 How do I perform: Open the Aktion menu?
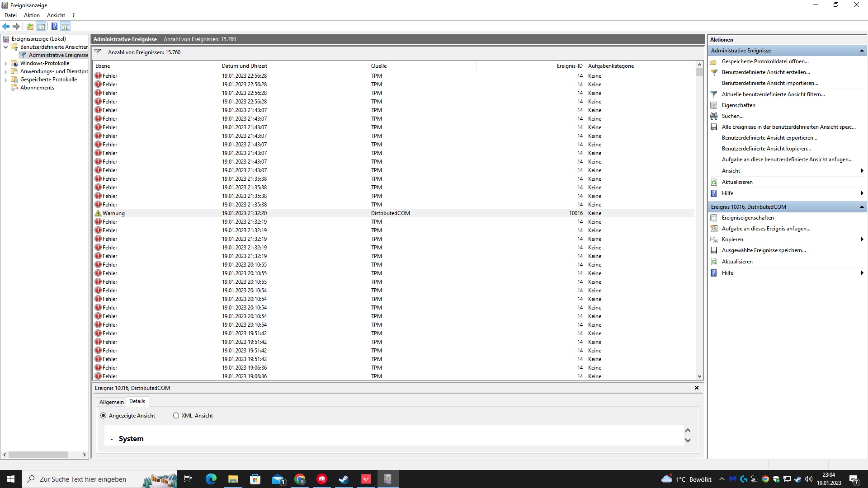[x=32, y=15]
